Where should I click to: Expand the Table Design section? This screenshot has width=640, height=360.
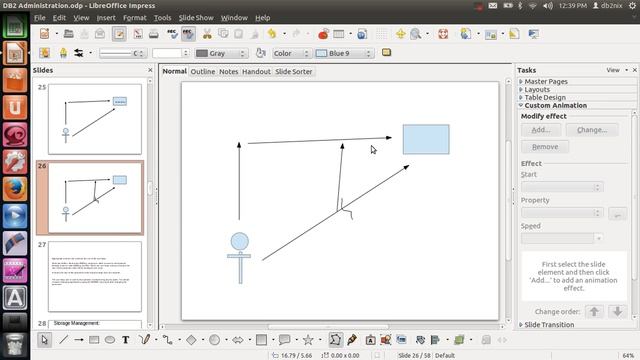tap(545, 98)
